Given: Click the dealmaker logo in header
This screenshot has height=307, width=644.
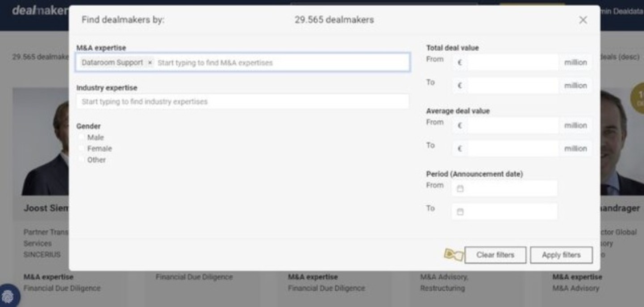Looking at the screenshot, I should tap(39, 11).
